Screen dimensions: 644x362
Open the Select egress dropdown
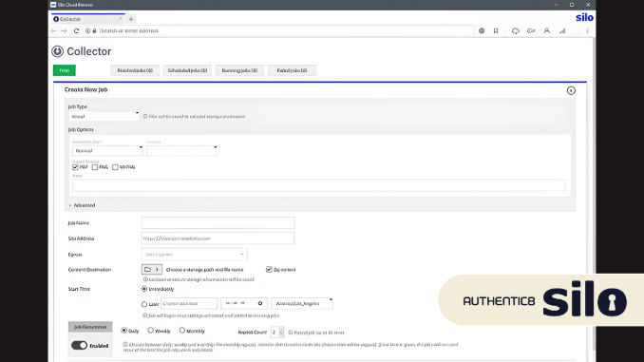(x=195, y=255)
